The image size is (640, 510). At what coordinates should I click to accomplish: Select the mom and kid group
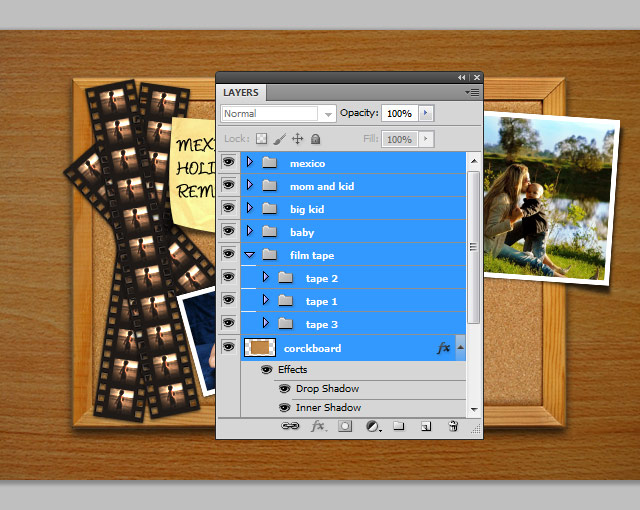click(322, 186)
